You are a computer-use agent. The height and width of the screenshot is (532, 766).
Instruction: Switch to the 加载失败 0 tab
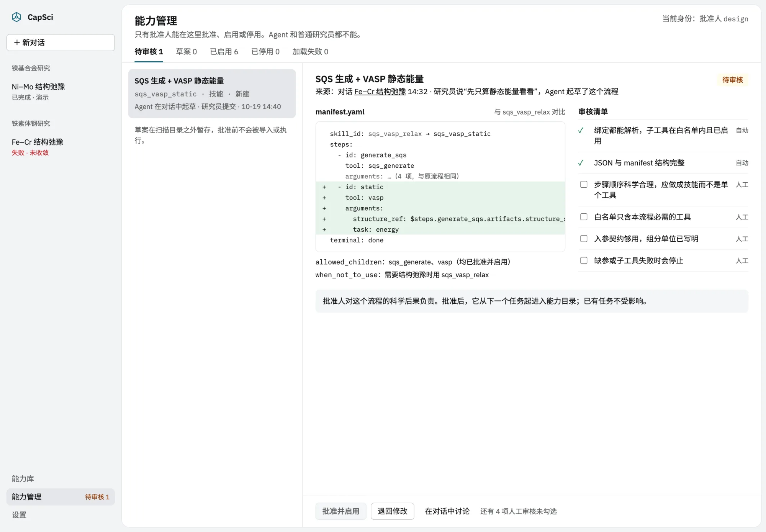click(310, 52)
